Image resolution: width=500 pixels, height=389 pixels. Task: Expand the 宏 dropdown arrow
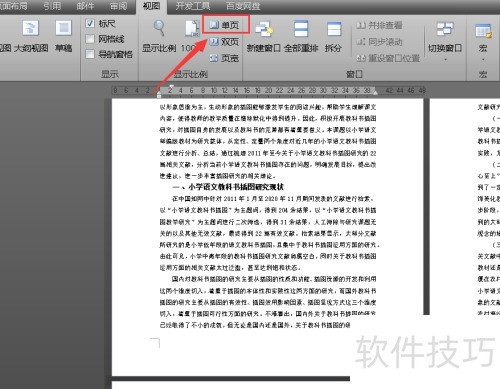483,60
